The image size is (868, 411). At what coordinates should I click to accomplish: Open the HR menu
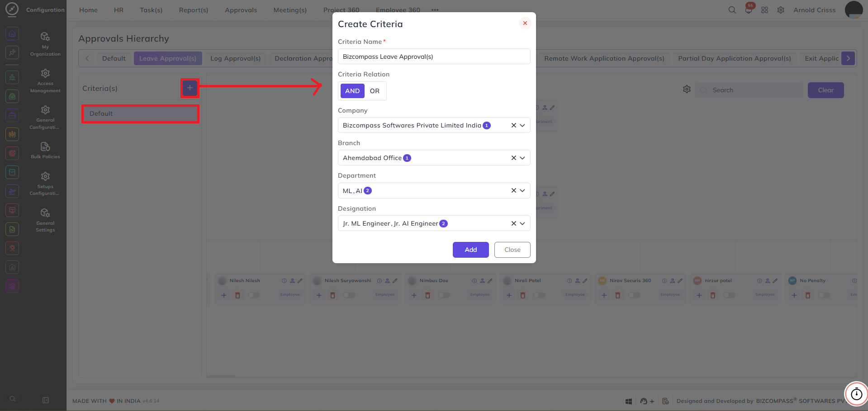pos(119,10)
